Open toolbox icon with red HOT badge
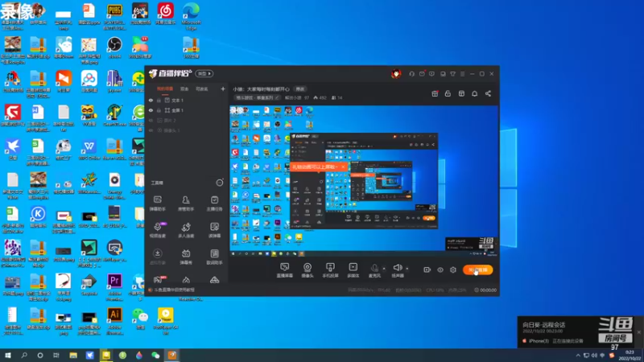This screenshot has height=362, width=644. [x=158, y=279]
